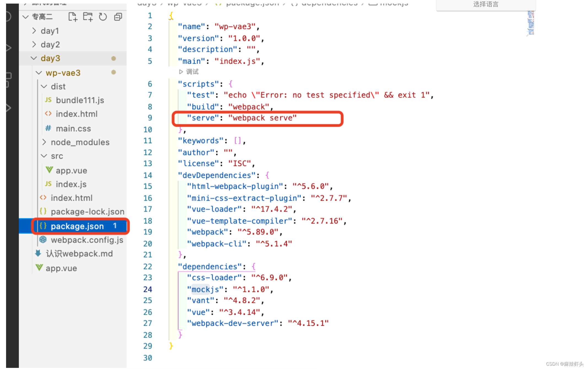588x369 pixels.
Task: Open the bundle111.js file
Action: (80, 100)
